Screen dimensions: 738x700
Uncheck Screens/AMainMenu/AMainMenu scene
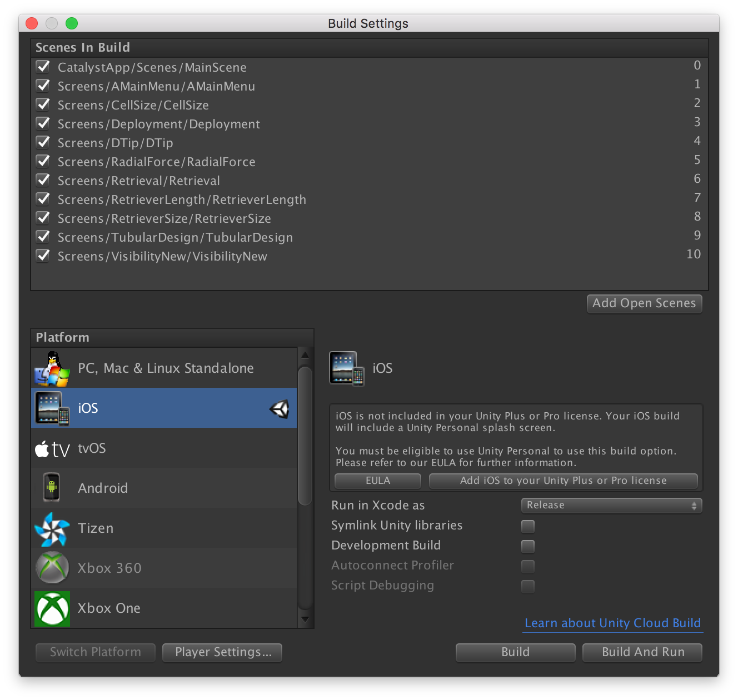[x=43, y=86]
